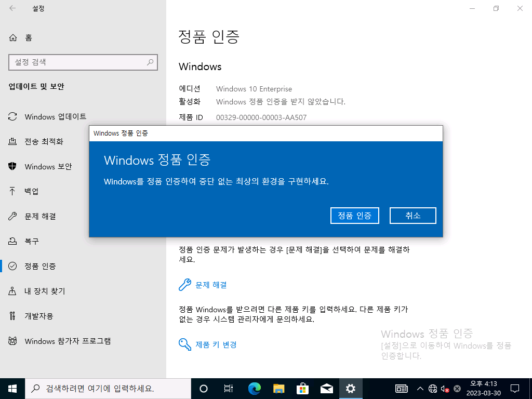The image size is (532, 399).
Task: Click the 설정 검색 search field
Action: [83, 62]
